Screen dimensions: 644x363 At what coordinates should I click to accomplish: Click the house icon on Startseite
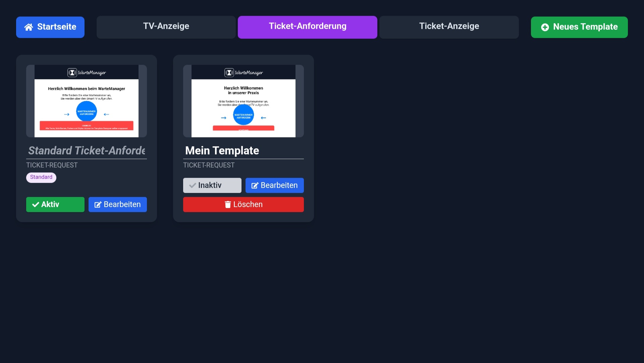click(29, 27)
